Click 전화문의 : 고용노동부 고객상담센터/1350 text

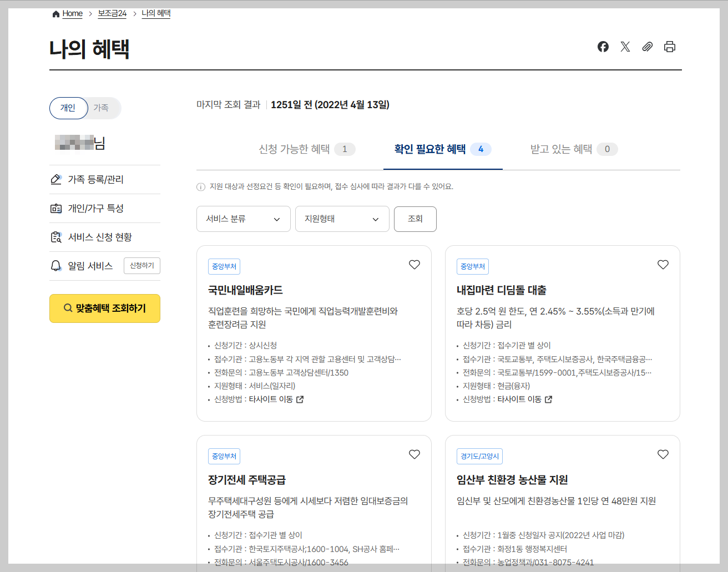281,373
